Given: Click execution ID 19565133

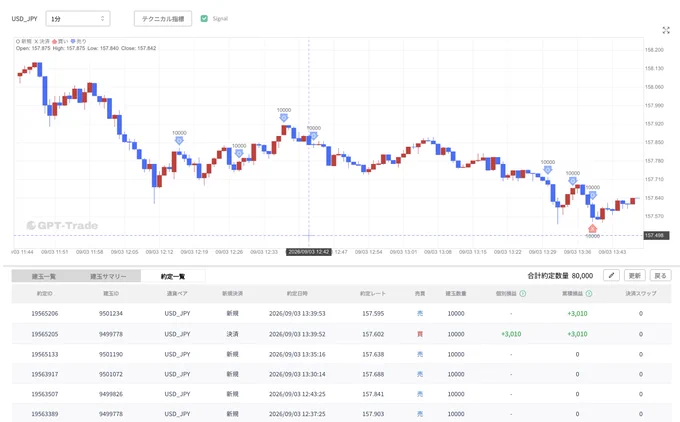Looking at the screenshot, I should click(45, 354).
